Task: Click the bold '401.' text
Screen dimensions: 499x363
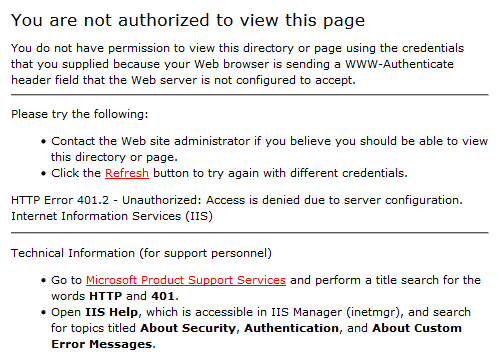Action: point(165,296)
